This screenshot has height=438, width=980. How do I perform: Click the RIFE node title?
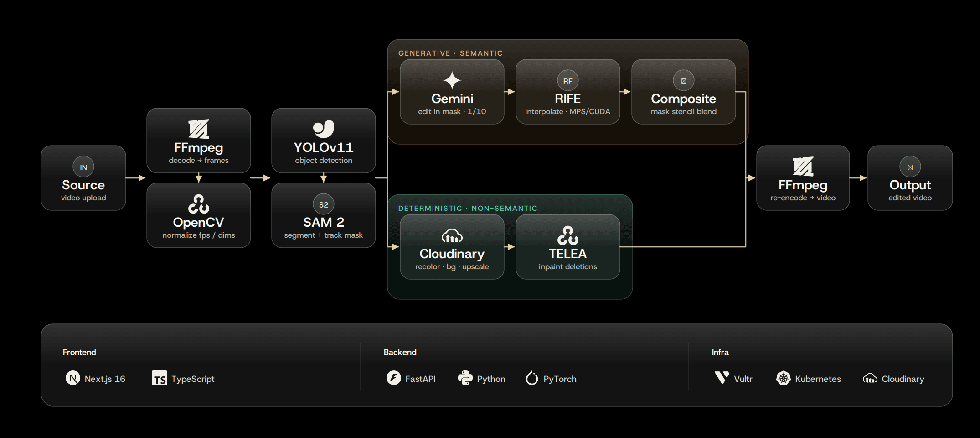[568, 99]
